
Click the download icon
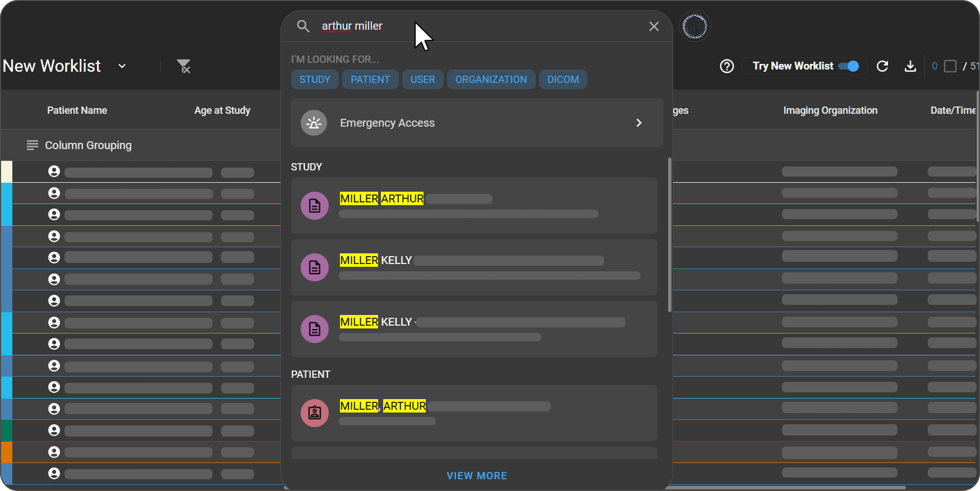click(910, 66)
